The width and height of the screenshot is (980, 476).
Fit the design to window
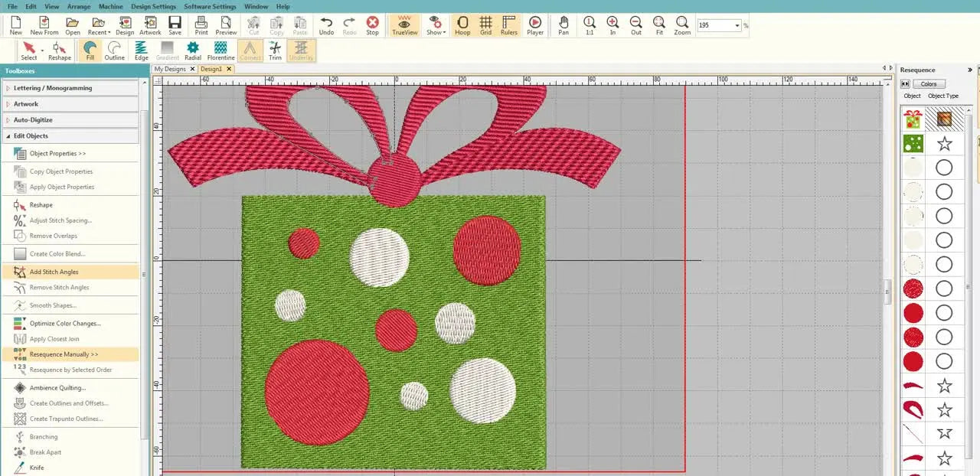tap(659, 26)
